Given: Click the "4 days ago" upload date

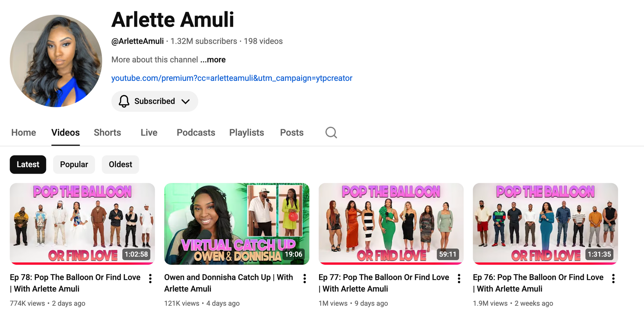Looking at the screenshot, I should [x=223, y=303].
